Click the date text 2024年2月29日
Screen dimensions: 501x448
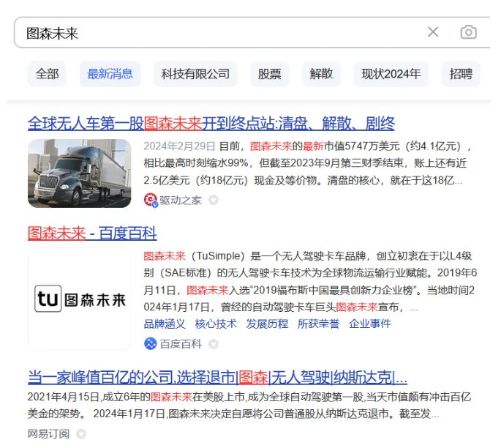pyautogui.click(x=179, y=146)
